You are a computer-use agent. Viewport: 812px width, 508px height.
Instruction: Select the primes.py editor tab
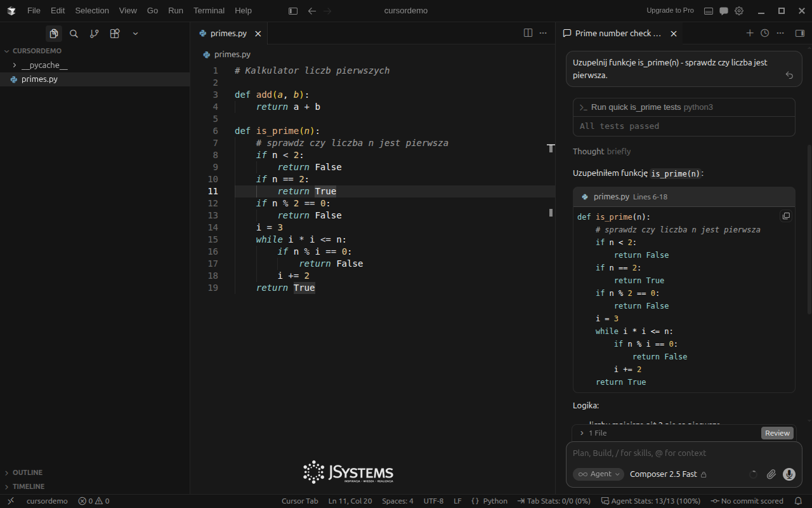(x=228, y=34)
